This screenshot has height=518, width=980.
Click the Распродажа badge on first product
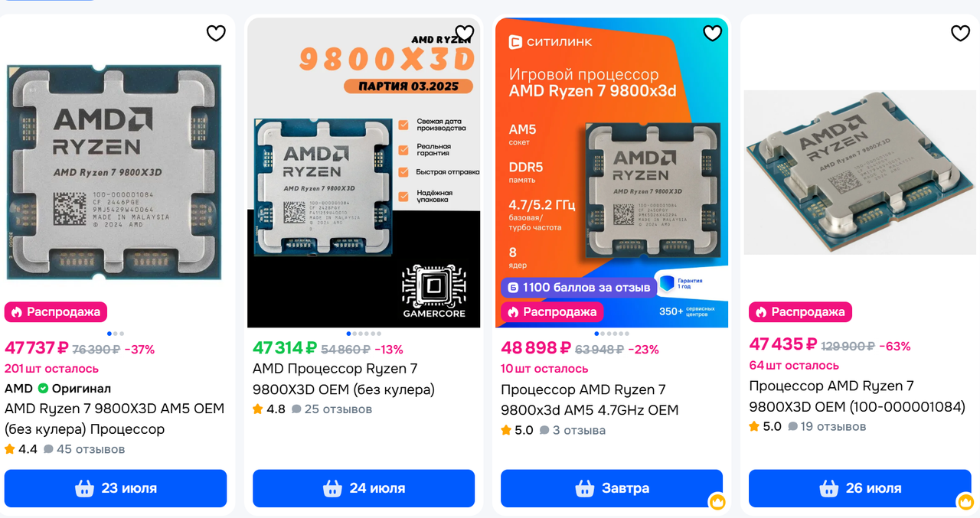click(56, 312)
